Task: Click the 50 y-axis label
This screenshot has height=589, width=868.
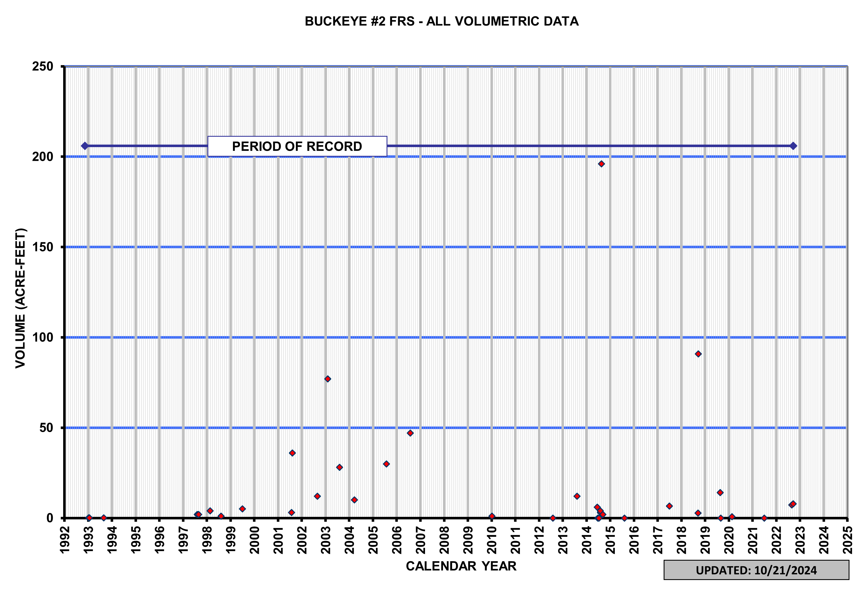Action: (x=46, y=428)
